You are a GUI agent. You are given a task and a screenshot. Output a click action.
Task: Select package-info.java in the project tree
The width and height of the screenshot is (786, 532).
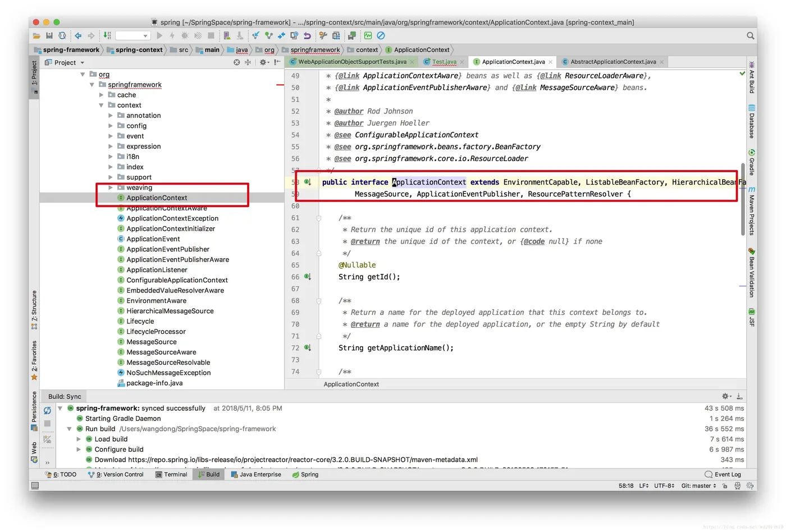154,383
